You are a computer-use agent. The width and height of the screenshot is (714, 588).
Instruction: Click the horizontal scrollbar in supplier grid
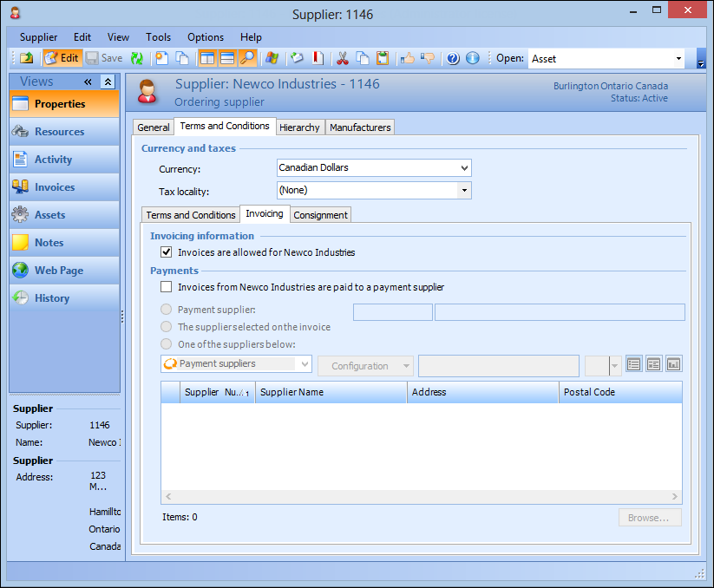click(421, 497)
